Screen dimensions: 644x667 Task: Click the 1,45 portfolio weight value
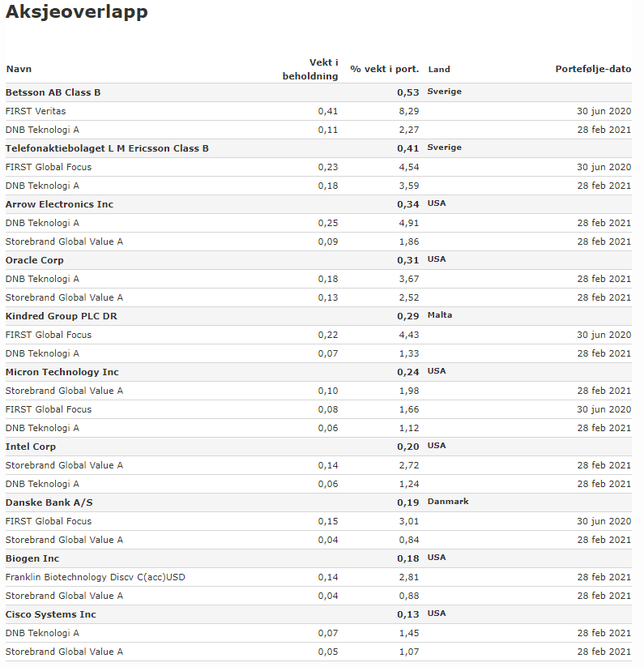409,633
